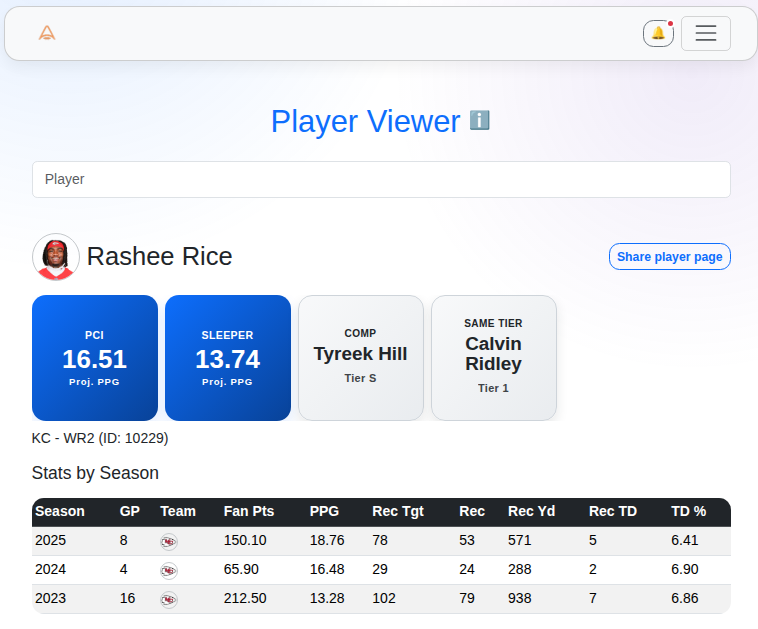
Task: Click fantasy points value 150.10
Action: point(245,540)
